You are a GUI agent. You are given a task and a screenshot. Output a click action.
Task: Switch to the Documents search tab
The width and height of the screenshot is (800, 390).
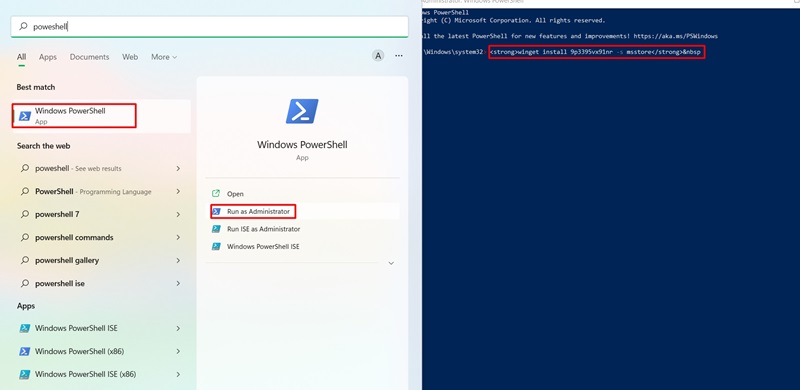89,57
